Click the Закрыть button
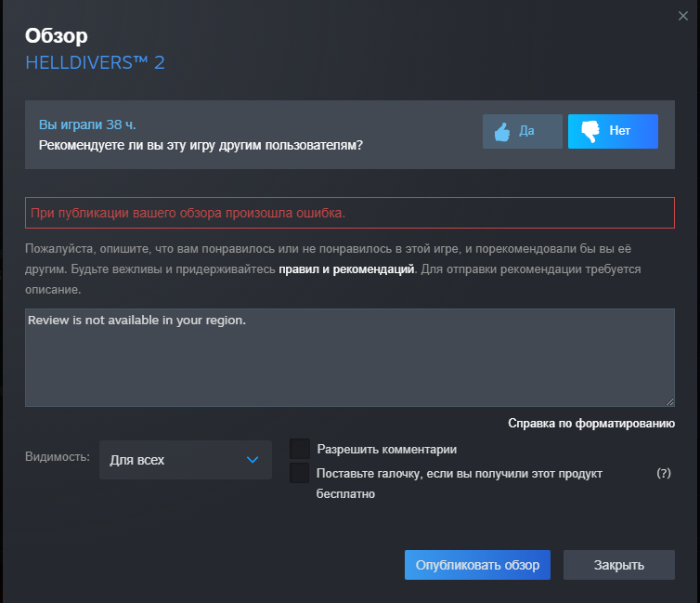This screenshot has height=603, width=700. tap(618, 565)
